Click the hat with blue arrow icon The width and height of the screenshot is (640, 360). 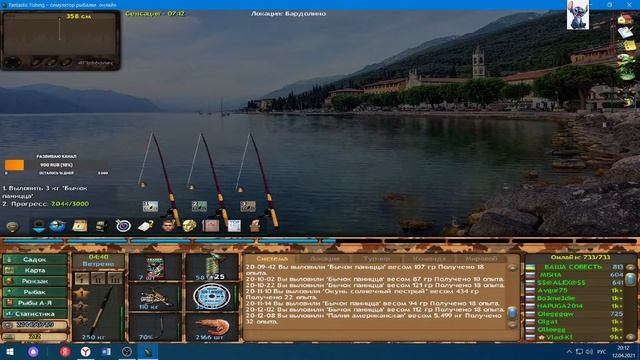click(x=39, y=226)
